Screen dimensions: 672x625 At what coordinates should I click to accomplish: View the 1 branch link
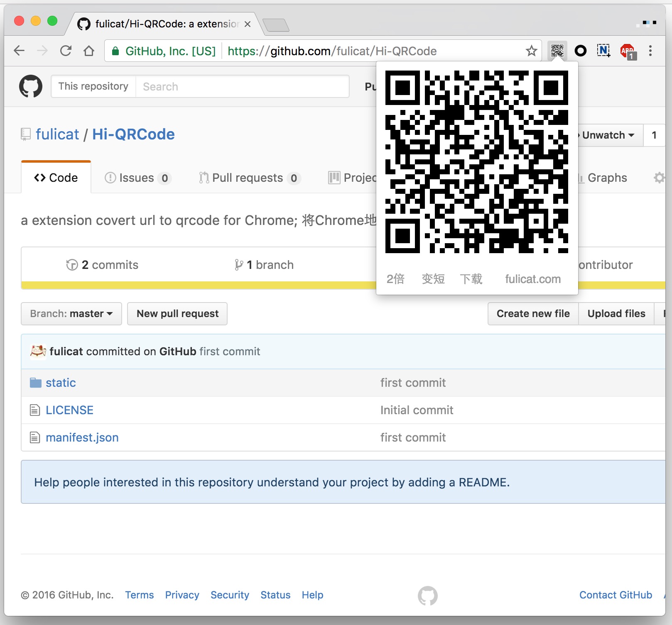pos(264,265)
